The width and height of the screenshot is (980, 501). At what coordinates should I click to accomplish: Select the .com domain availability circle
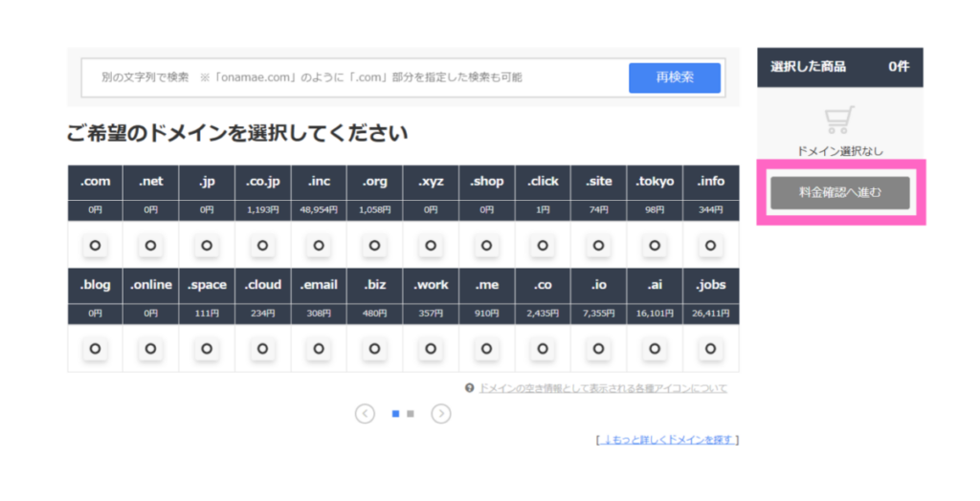click(95, 246)
